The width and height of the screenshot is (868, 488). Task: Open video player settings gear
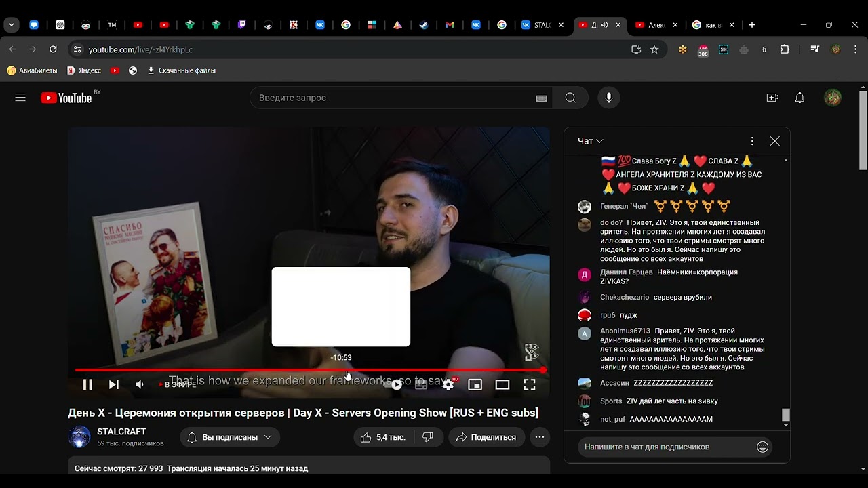tap(448, 384)
